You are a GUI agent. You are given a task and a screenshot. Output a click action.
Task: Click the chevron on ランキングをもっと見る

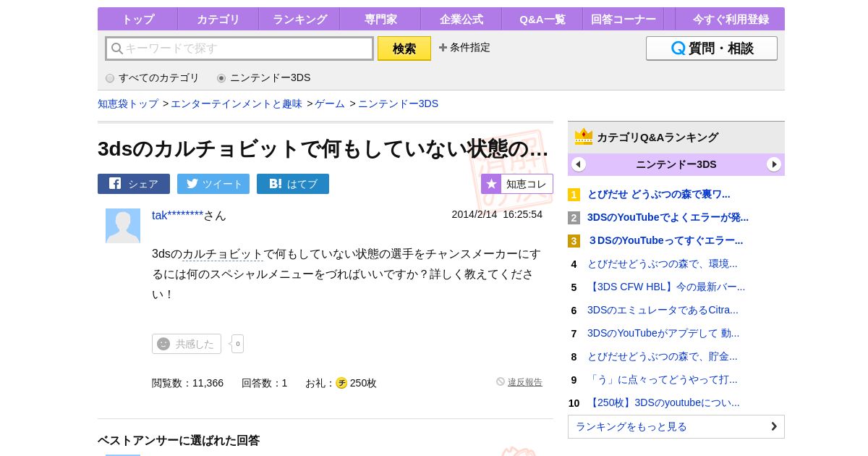click(x=774, y=426)
